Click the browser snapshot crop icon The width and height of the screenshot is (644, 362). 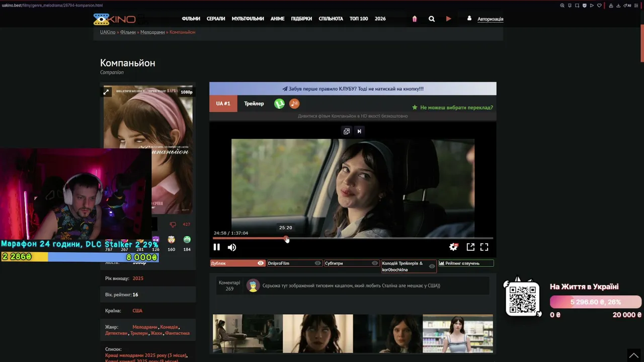577,6
